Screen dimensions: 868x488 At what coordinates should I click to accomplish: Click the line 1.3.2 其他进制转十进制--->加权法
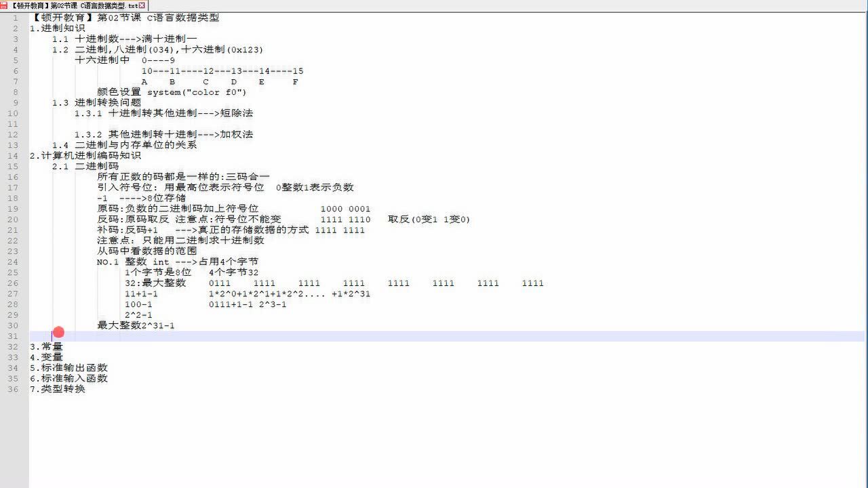pos(163,134)
